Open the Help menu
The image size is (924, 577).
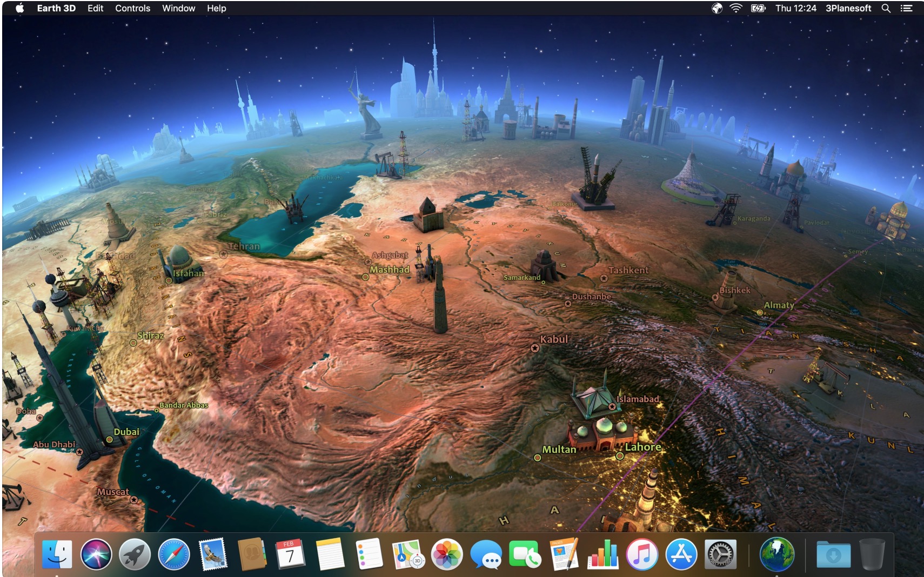click(216, 8)
